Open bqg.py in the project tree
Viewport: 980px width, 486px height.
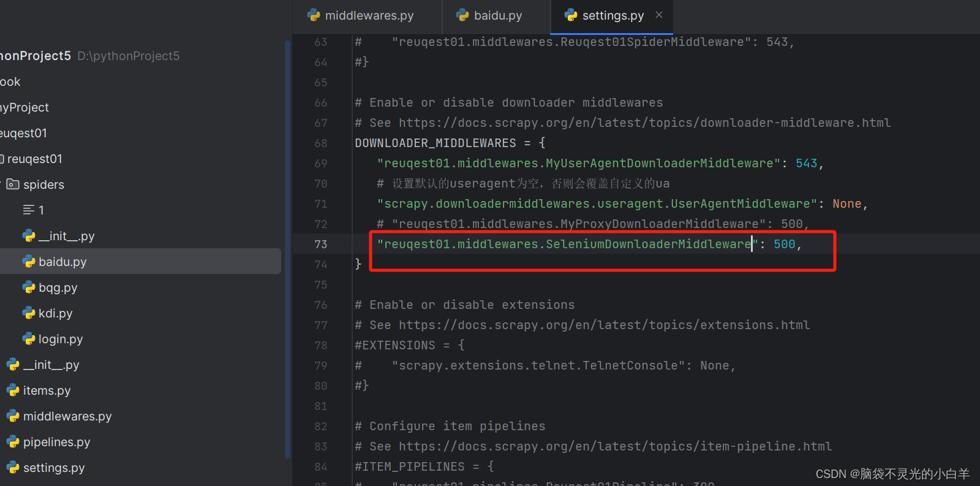tap(58, 287)
